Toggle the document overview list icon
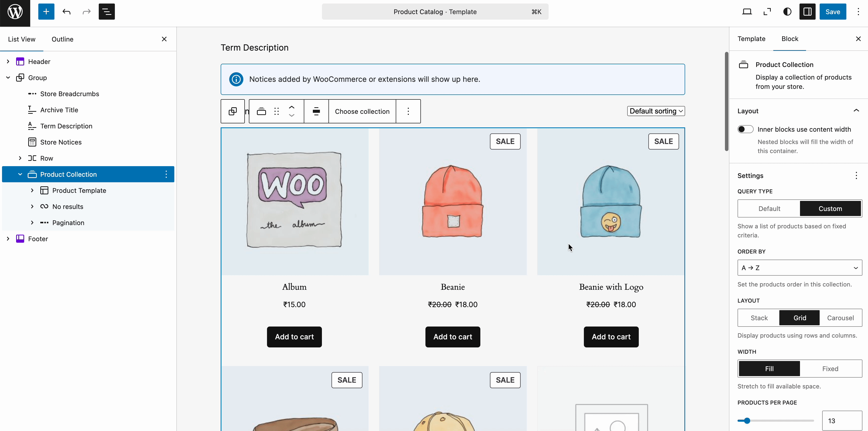Image resolution: width=868 pixels, height=431 pixels. point(107,12)
